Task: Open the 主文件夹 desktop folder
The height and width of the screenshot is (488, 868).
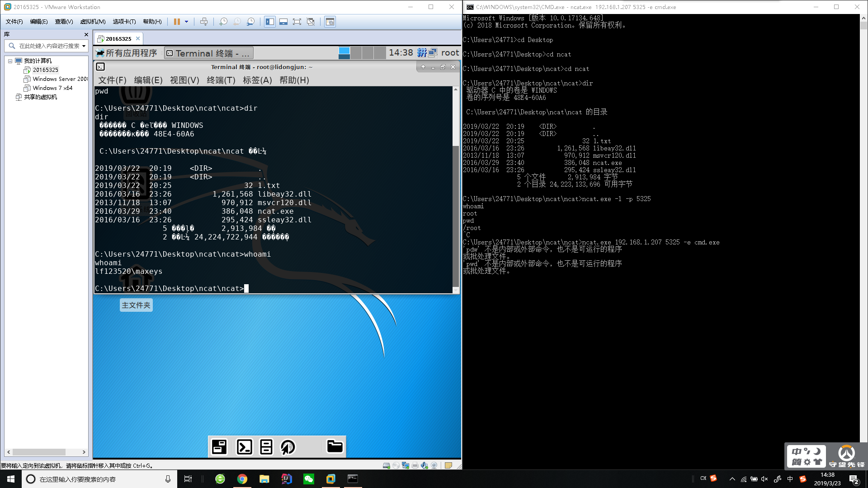Action: click(136, 305)
